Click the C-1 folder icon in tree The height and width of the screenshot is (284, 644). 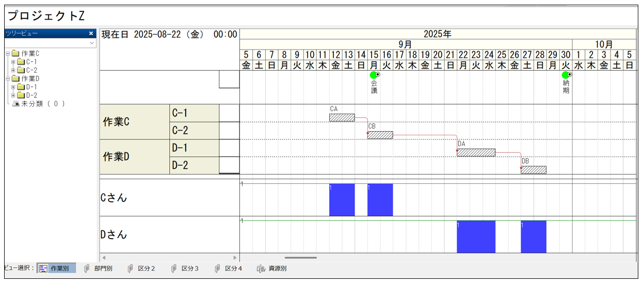pyautogui.click(x=21, y=62)
